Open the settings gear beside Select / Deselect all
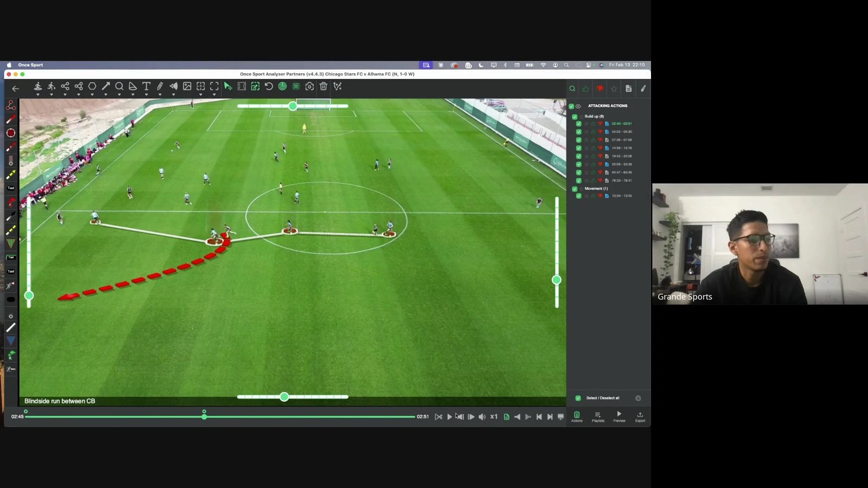The image size is (868, 488). 638,398
